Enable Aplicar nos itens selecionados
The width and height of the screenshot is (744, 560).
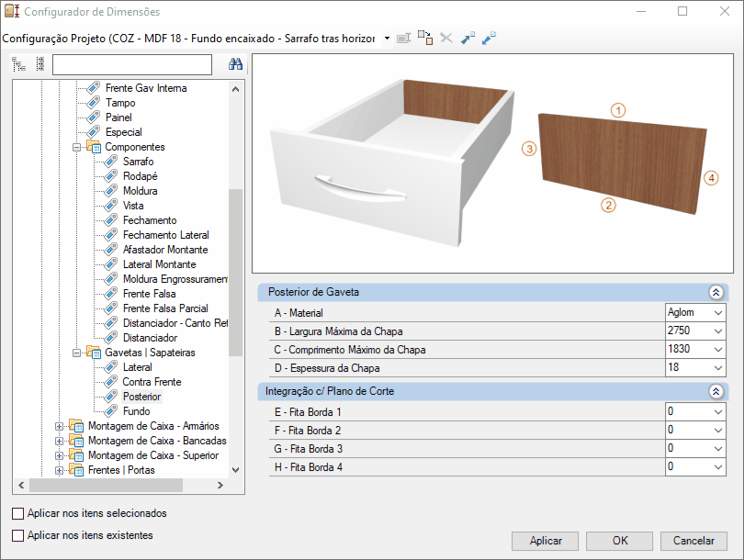pos(17,513)
